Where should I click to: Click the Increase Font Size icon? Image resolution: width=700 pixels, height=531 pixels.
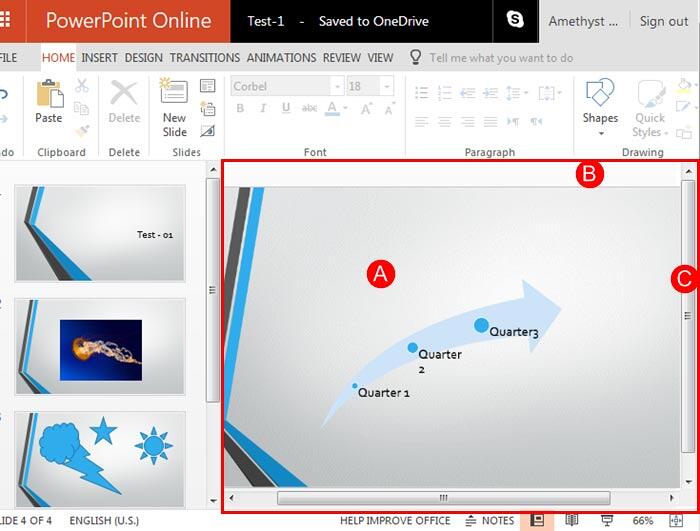point(366,109)
